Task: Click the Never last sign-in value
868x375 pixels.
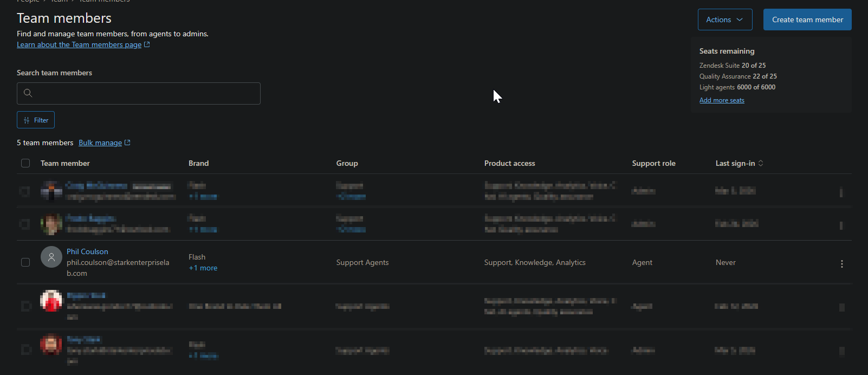Action: (726, 262)
